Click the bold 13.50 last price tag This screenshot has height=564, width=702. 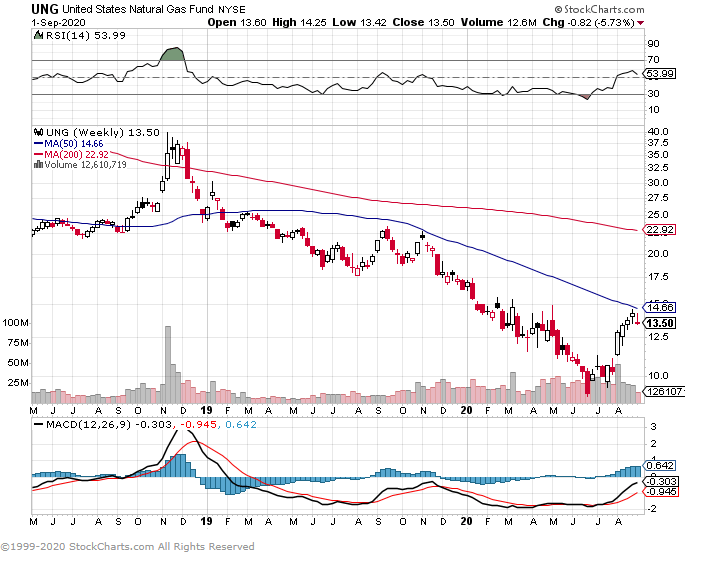(660, 323)
